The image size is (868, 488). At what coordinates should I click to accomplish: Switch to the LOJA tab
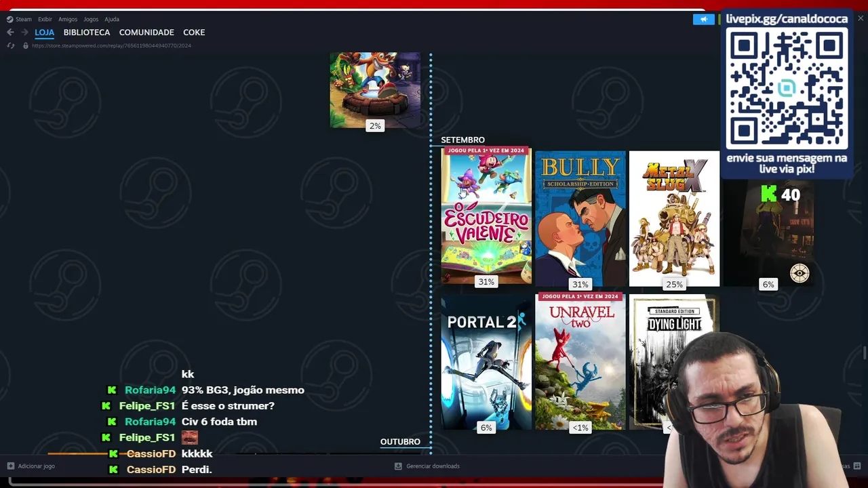tap(44, 32)
